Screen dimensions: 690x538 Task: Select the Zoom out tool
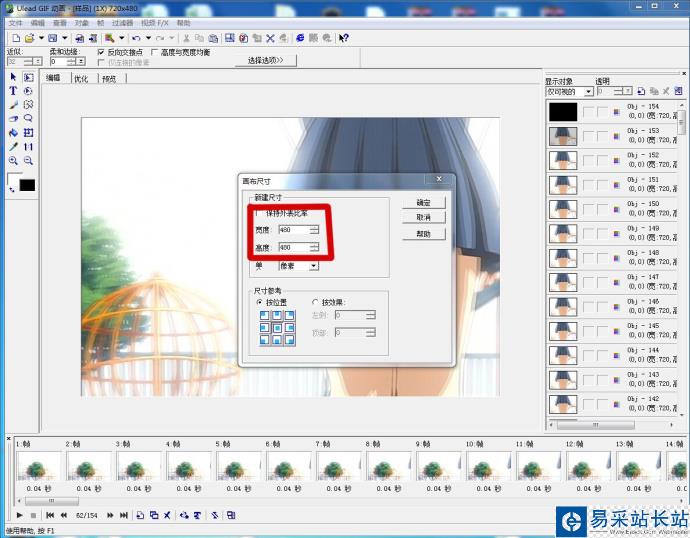point(29,161)
